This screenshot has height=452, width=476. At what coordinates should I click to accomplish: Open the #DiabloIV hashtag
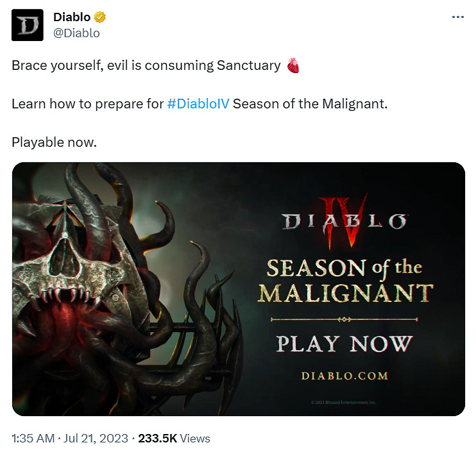[198, 104]
